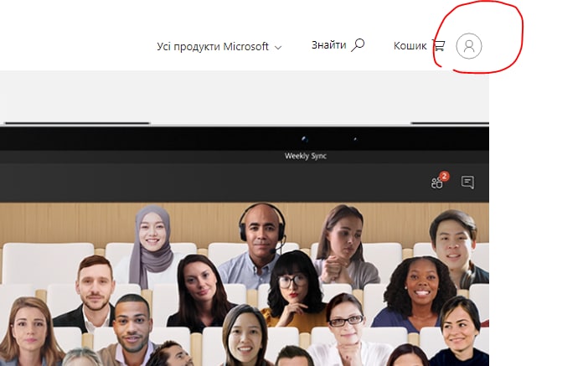Expand Усі продукти Microsoft menu

point(219,47)
